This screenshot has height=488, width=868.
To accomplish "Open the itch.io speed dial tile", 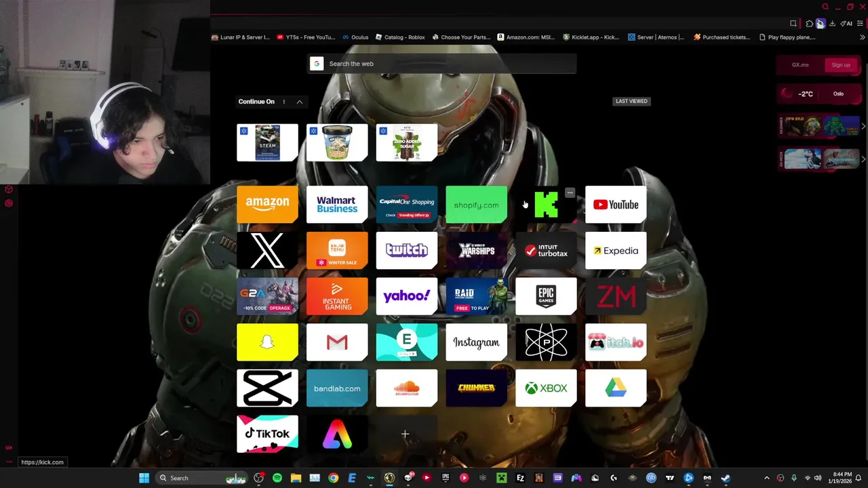I will [x=616, y=342].
